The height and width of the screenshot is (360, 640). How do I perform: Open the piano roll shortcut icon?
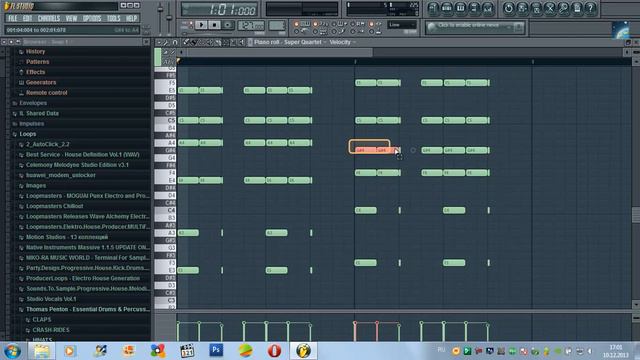point(461,8)
